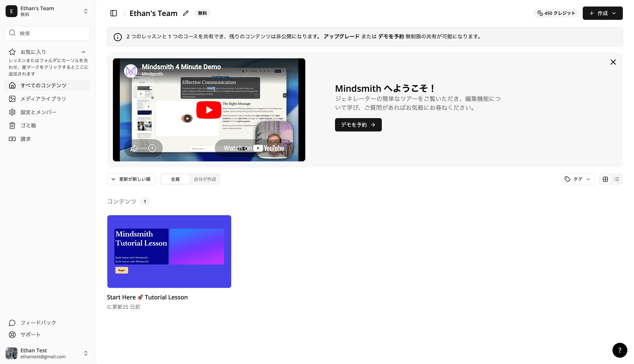The height and width of the screenshot is (364, 634).
Task: Open サポート support
Action: (x=47, y=334)
